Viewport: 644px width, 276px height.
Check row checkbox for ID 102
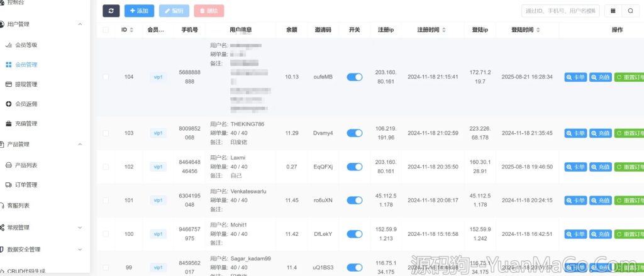[106, 167]
